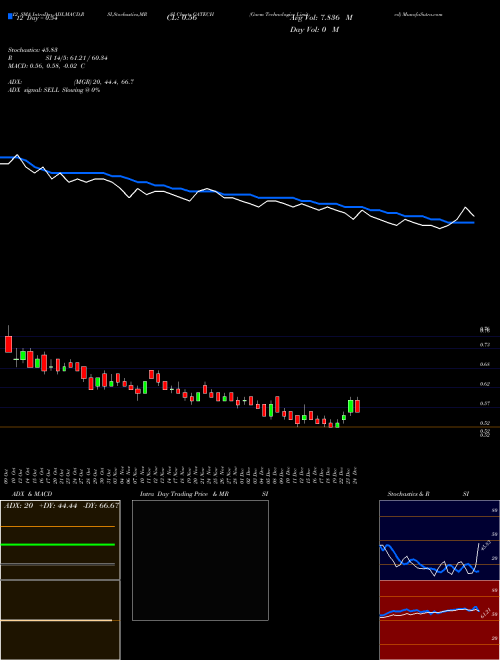
Task: Click the 'MACD: 0.56, 0.58, -0.02 C' line
Action: [47, 66]
